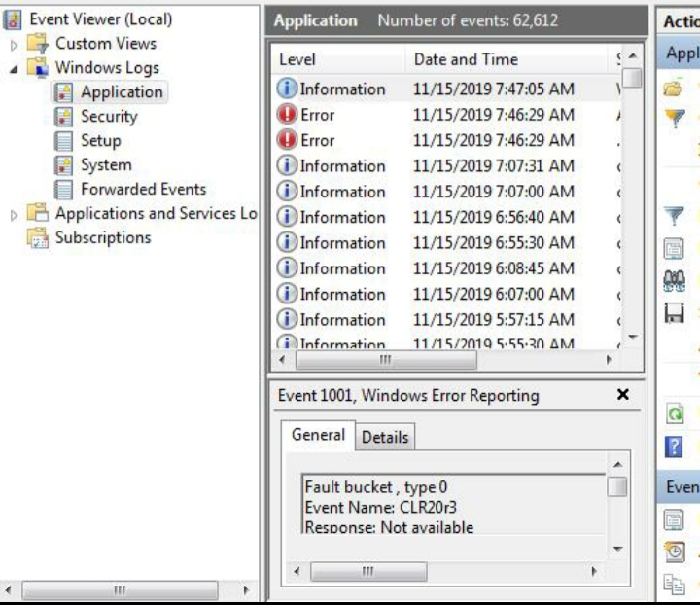Click Open Saved Log folder icon
This screenshot has width=700, height=605.
click(674, 89)
